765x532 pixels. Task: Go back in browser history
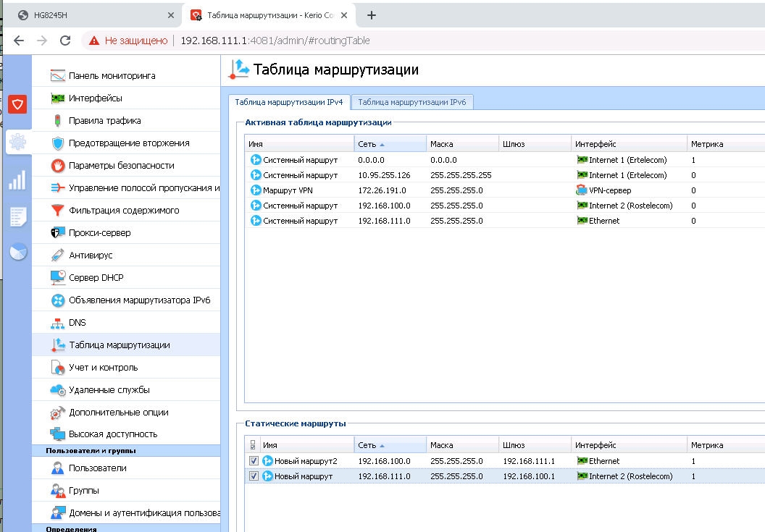19,41
